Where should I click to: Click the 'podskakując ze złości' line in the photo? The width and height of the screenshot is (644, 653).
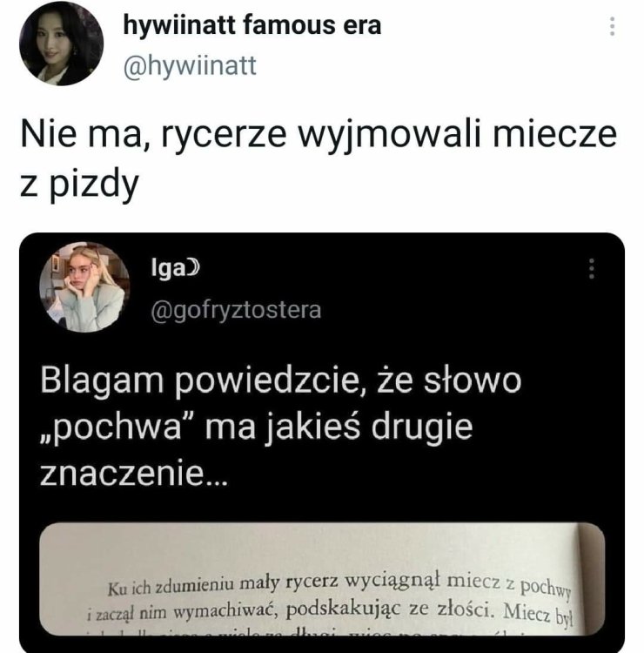click(x=390, y=610)
